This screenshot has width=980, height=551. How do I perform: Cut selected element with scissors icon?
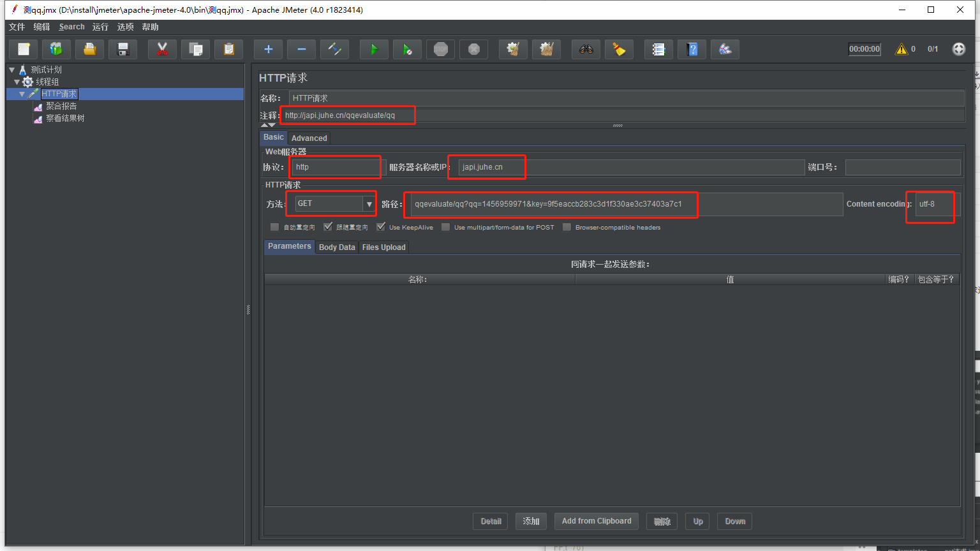[x=163, y=49]
